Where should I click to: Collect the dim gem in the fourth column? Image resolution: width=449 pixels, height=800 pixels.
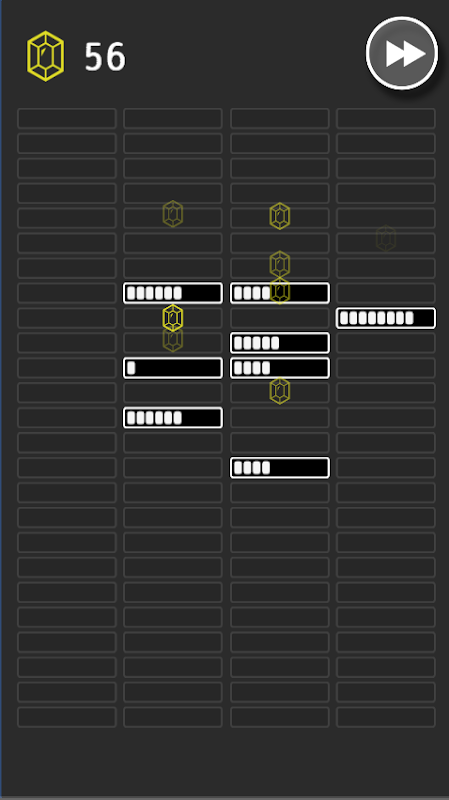386,238
